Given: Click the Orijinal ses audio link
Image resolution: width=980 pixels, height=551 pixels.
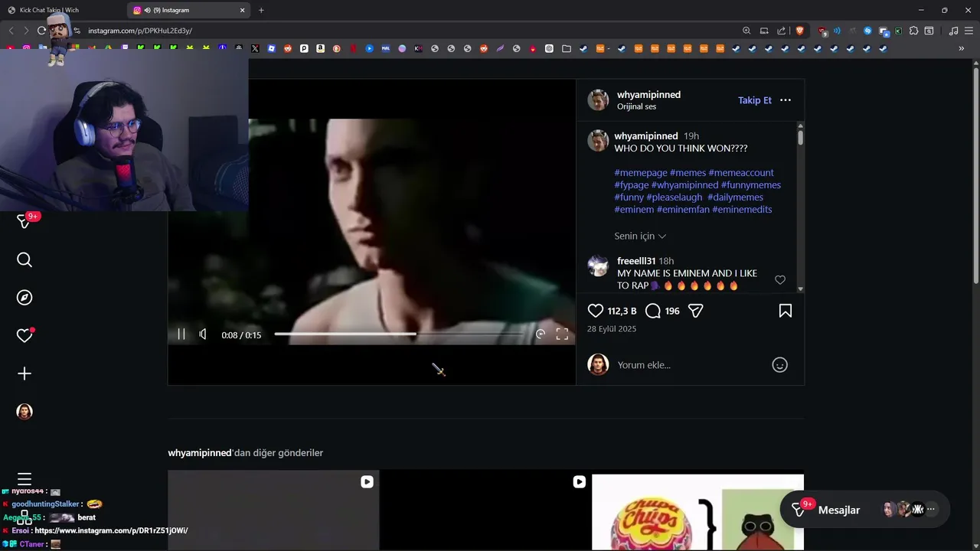Looking at the screenshot, I should 636,106.
